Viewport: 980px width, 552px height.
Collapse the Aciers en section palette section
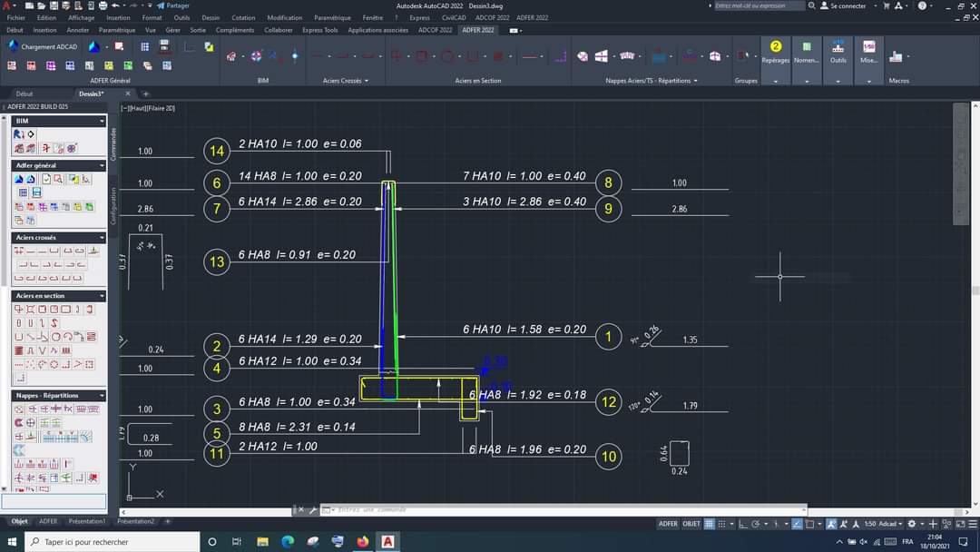[x=102, y=296]
